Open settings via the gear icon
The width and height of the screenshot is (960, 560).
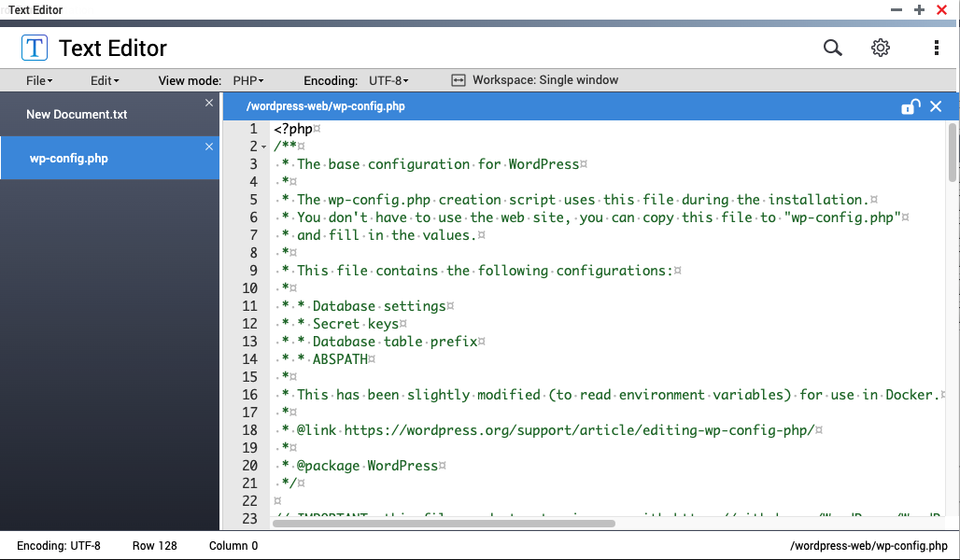pyautogui.click(x=881, y=48)
